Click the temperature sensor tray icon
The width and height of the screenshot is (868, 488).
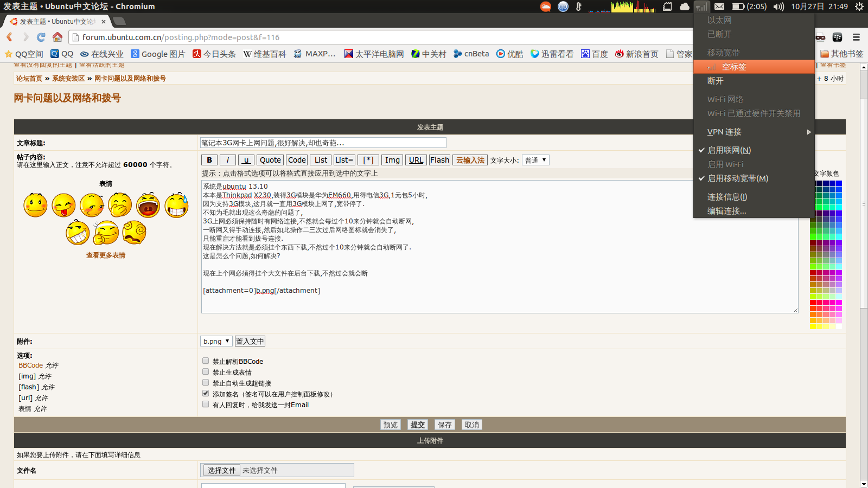coord(579,7)
